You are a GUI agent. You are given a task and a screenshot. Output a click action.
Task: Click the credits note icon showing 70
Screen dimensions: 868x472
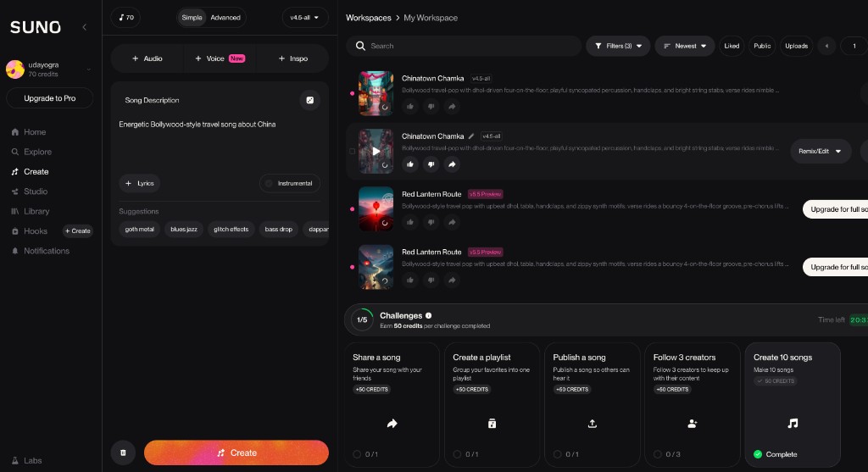pyautogui.click(x=126, y=18)
